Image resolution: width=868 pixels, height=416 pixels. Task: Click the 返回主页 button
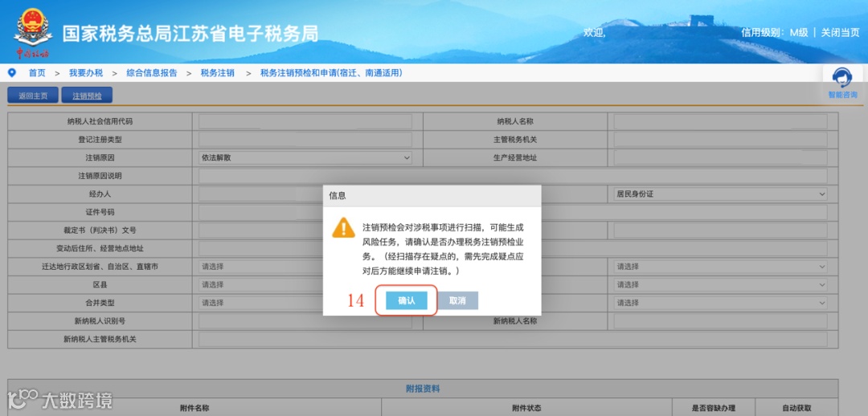click(x=33, y=96)
